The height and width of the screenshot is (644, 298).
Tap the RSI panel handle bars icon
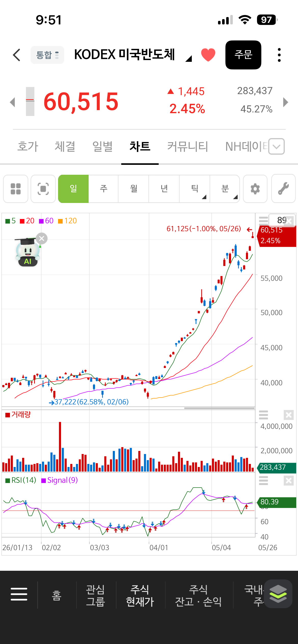click(263, 481)
